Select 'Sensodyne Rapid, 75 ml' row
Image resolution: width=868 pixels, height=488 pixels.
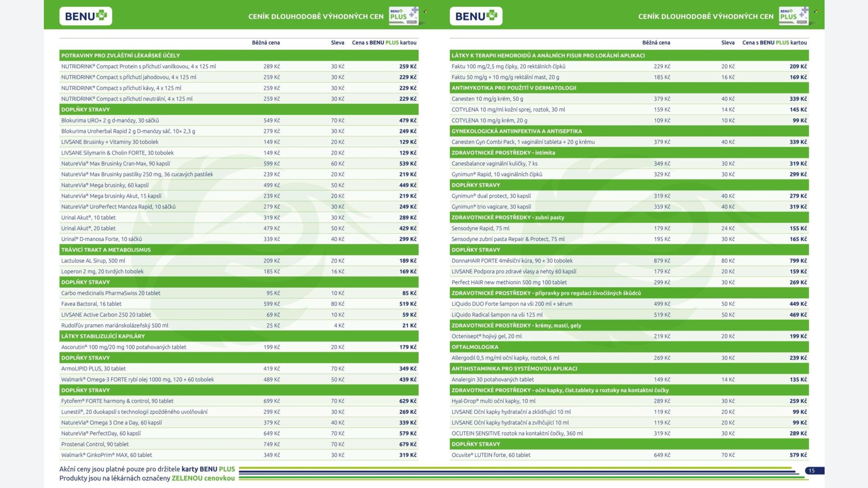pyautogui.click(x=629, y=229)
